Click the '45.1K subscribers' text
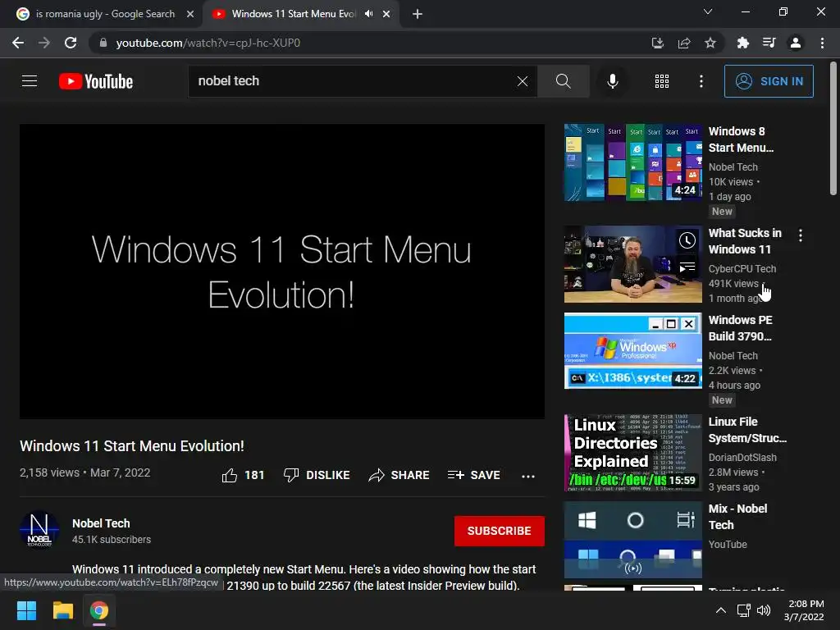840x630 pixels. pyautogui.click(x=112, y=540)
